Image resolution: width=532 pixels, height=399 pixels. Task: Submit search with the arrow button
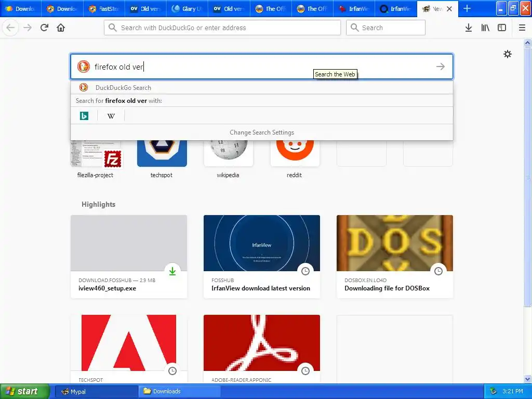pyautogui.click(x=441, y=66)
